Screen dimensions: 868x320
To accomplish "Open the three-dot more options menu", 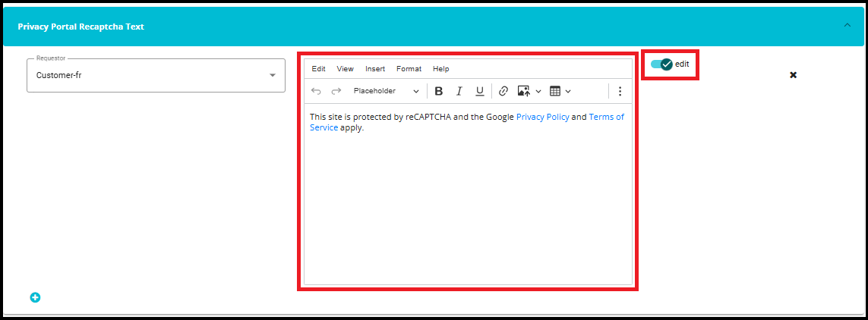I will 620,91.
